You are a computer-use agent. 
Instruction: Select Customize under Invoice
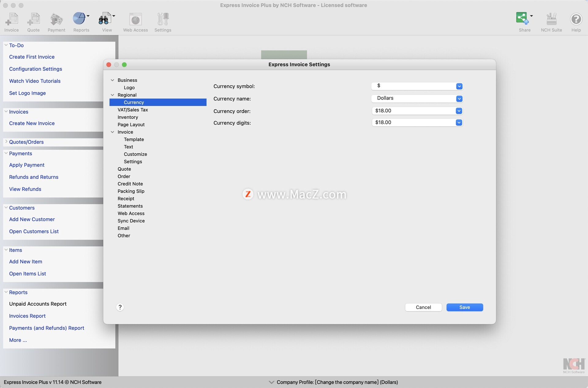(135, 154)
